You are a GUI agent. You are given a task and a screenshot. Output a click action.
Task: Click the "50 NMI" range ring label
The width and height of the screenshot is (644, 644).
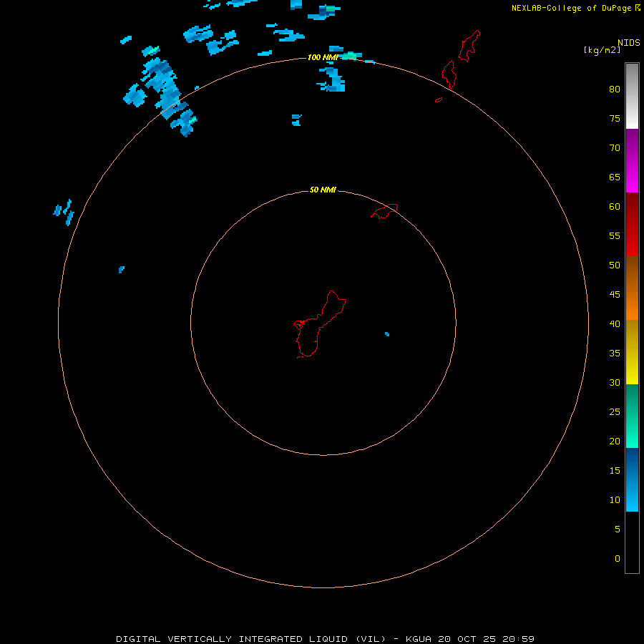pos(323,190)
